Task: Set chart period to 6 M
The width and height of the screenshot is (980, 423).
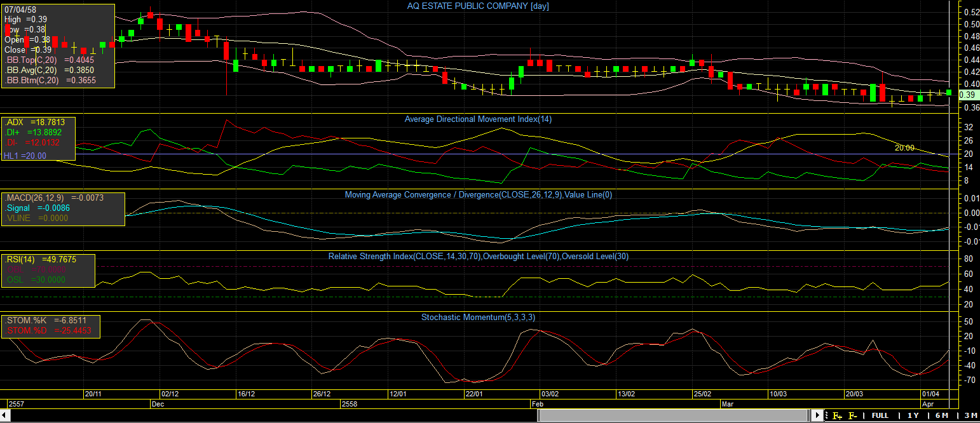Action: [941, 415]
